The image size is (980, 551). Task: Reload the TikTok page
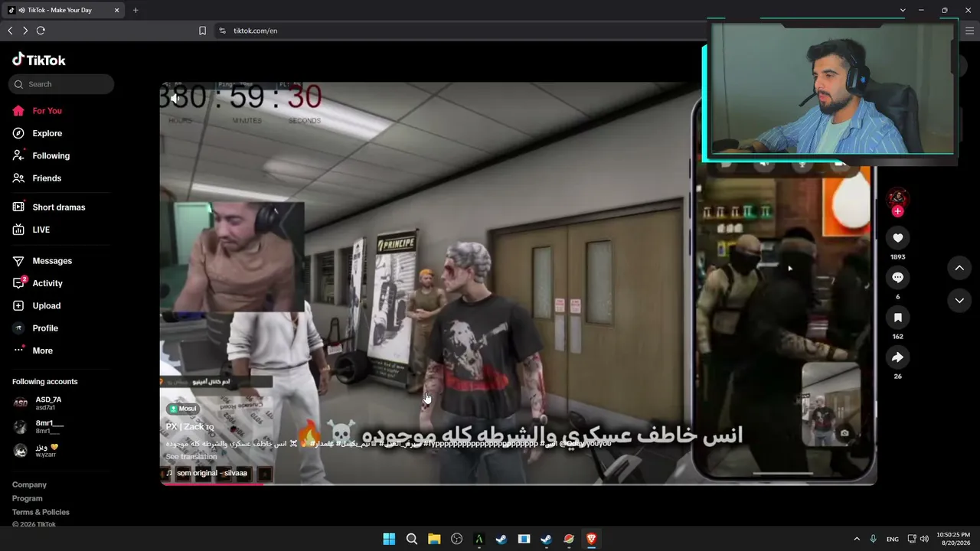click(x=41, y=31)
